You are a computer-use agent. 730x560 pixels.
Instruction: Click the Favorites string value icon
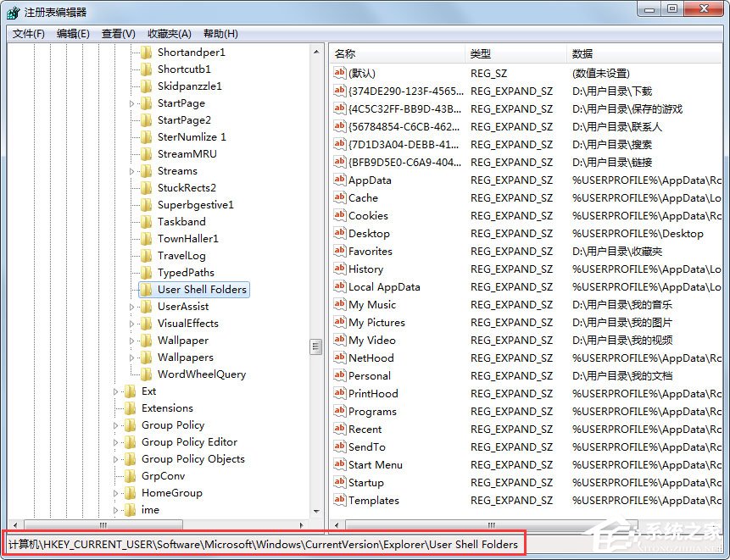coord(340,251)
